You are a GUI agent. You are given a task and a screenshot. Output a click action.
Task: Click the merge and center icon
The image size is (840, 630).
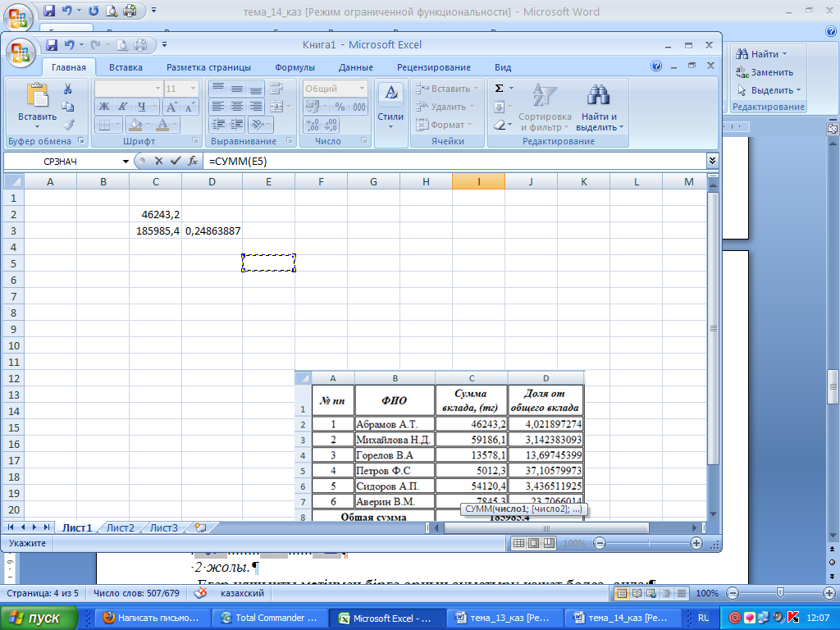coord(276,107)
